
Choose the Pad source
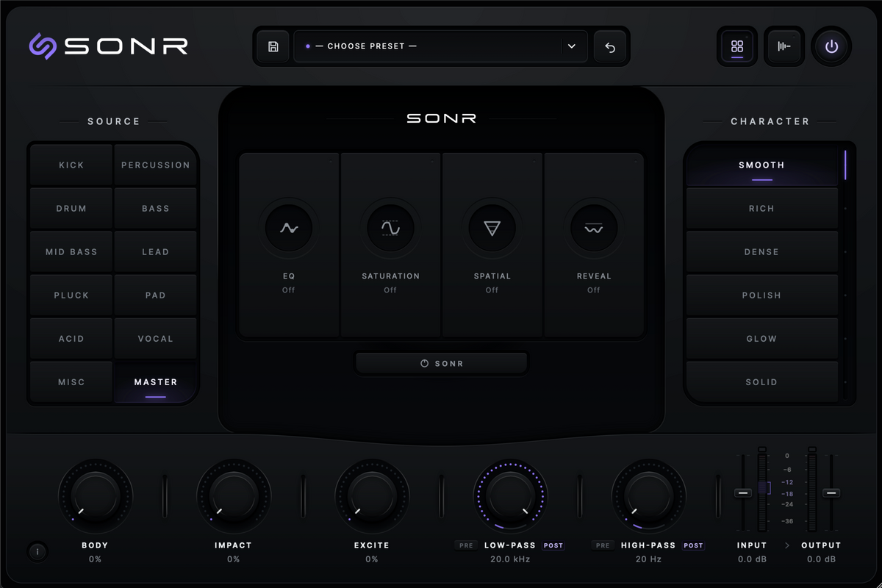(x=155, y=295)
